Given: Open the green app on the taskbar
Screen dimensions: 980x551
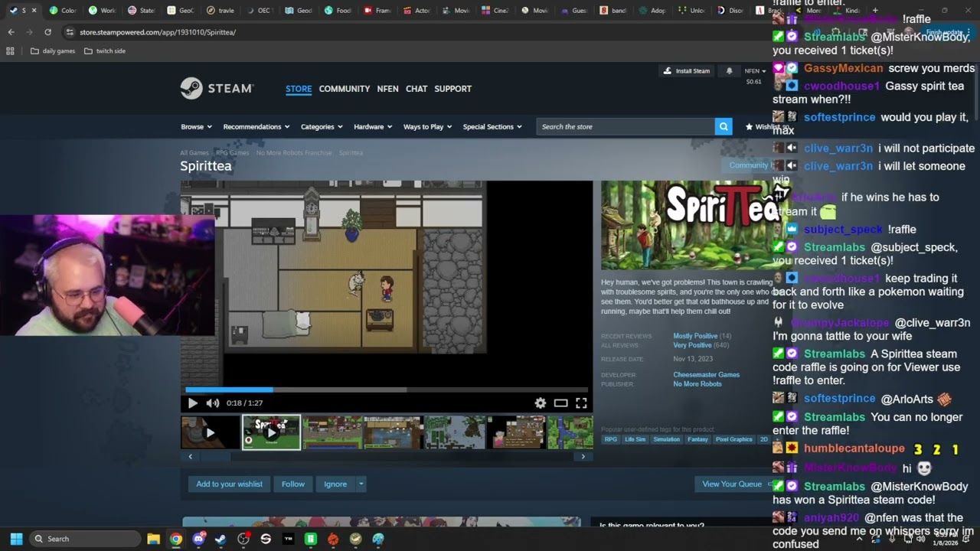Looking at the screenshot, I should (x=310, y=539).
